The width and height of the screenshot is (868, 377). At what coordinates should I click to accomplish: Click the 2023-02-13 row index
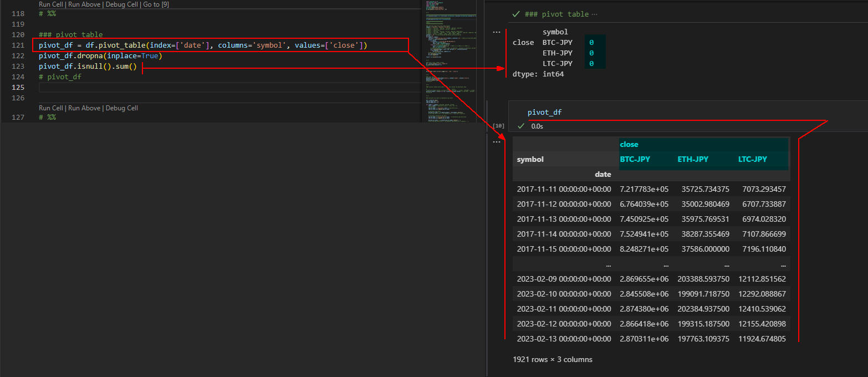coord(564,339)
